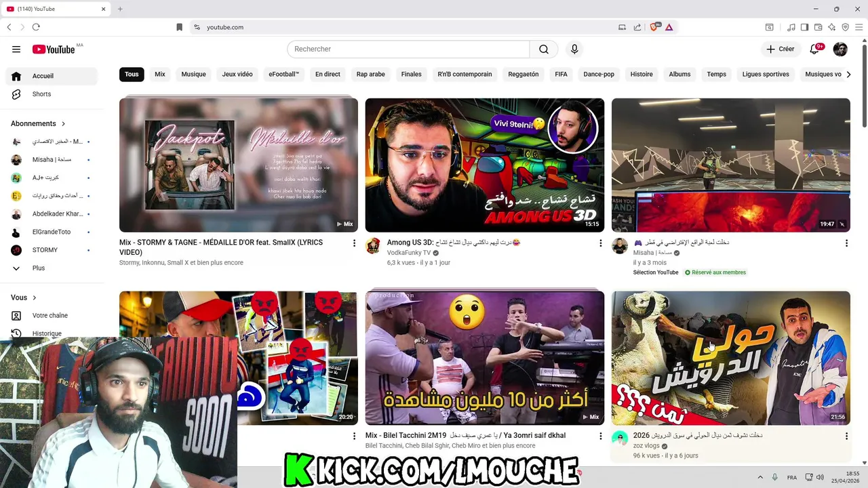Open the zoz vlogs channel avatar
This screenshot has height=488, width=868.
click(x=619, y=439)
